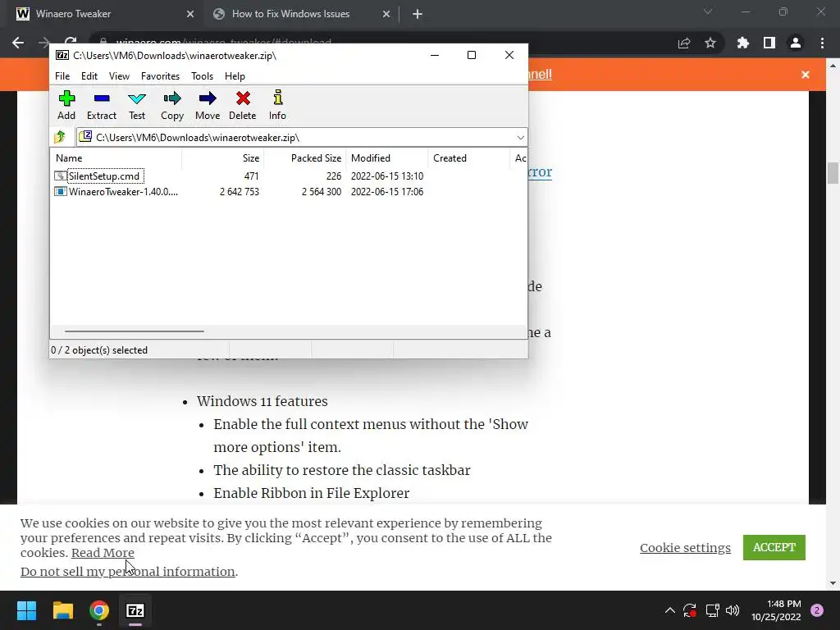The height and width of the screenshot is (630, 840).
Task: Sort by the Modified column header
Action: click(387, 158)
